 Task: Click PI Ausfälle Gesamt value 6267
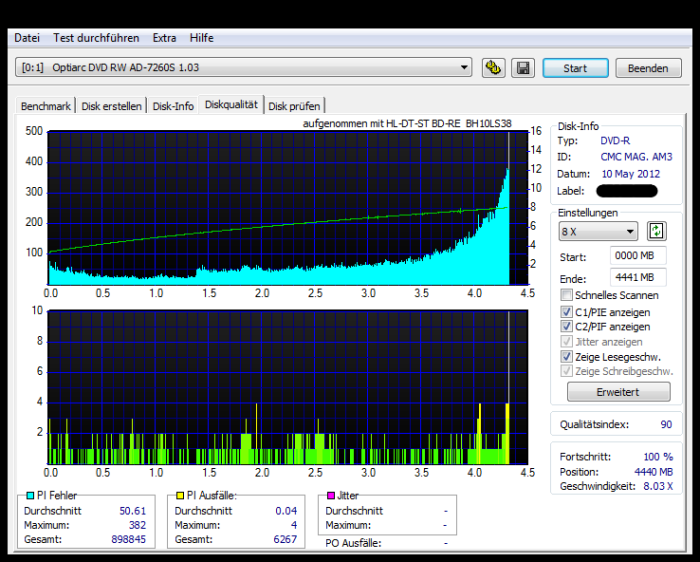285,539
